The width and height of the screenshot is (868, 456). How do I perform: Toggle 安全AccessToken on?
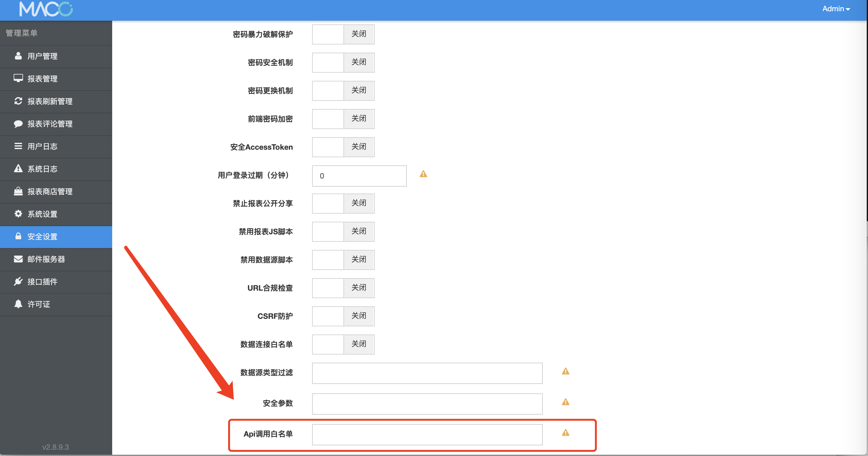pyautogui.click(x=328, y=147)
